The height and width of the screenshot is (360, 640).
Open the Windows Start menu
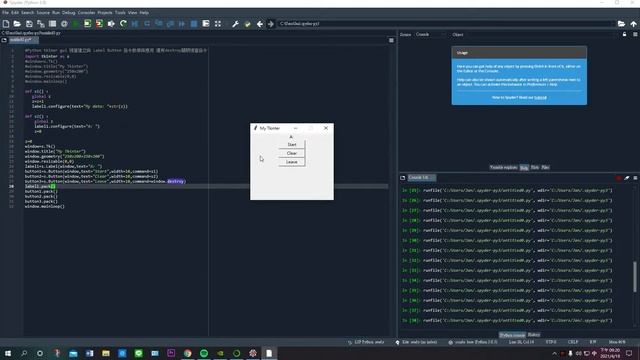8,353
